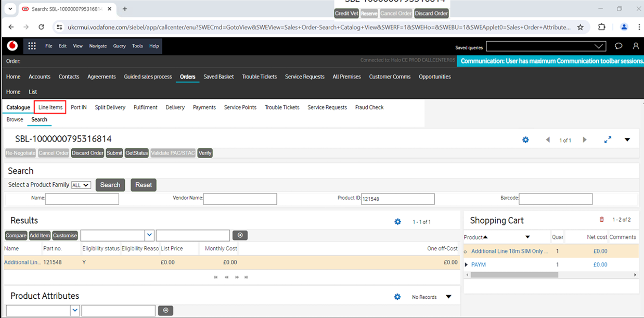The width and height of the screenshot is (644, 318).
Task: Reload the page in the browser
Action: (42, 27)
